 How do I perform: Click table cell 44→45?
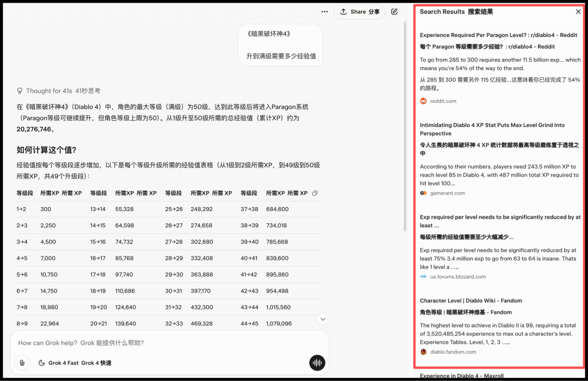click(x=249, y=324)
